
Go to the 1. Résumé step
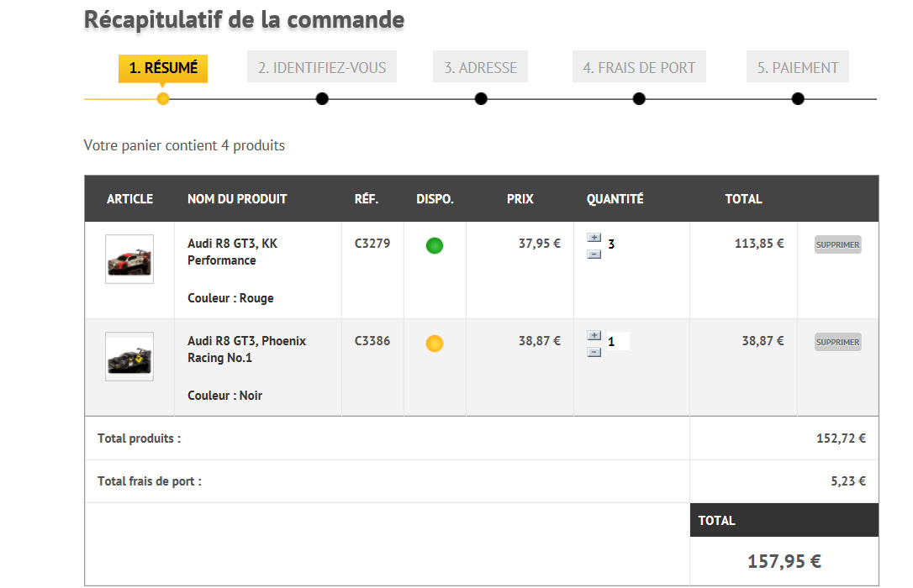(163, 68)
